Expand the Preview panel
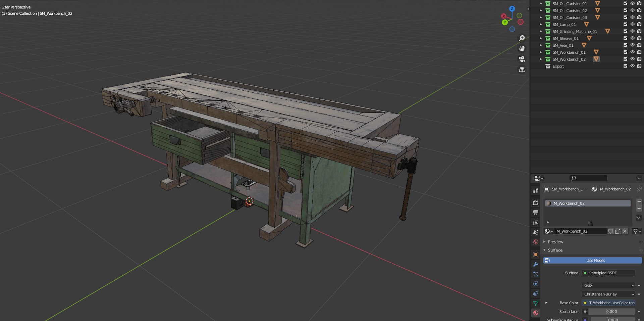 click(x=555, y=242)
